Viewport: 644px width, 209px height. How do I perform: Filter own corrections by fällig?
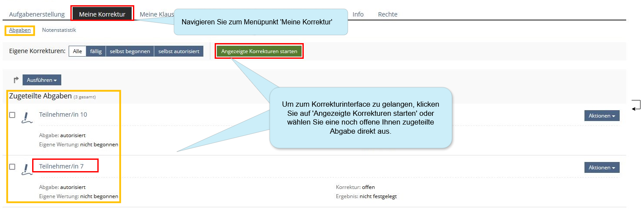coord(96,51)
